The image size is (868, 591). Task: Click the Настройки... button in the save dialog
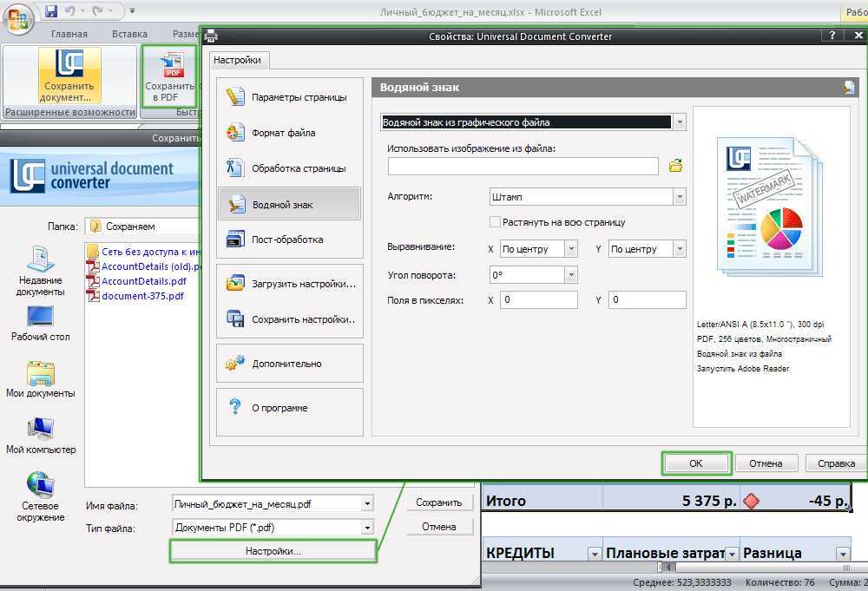[x=273, y=551]
